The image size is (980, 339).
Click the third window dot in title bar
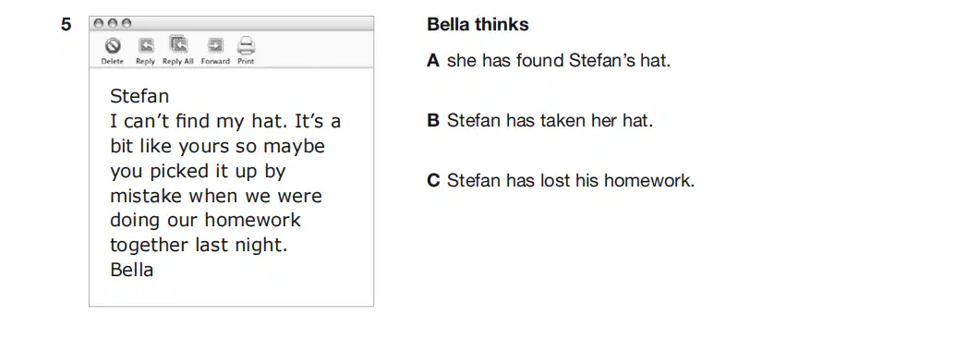(x=127, y=24)
